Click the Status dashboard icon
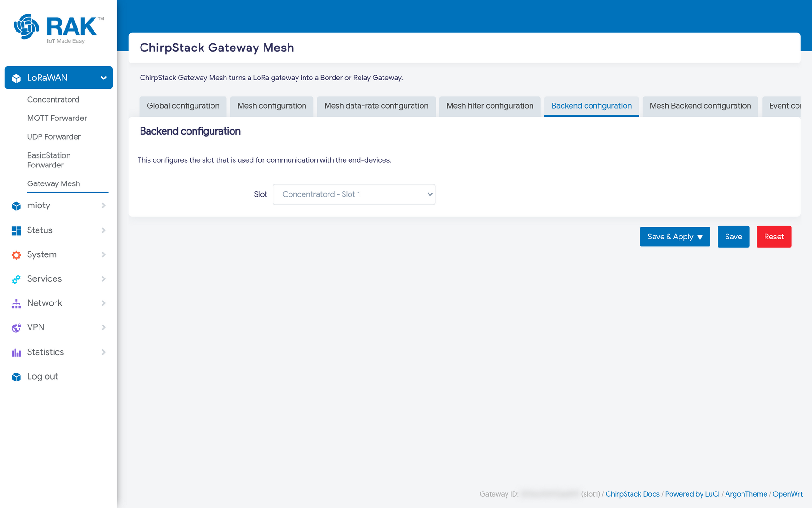This screenshot has width=812, height=508. coord(16,230)
